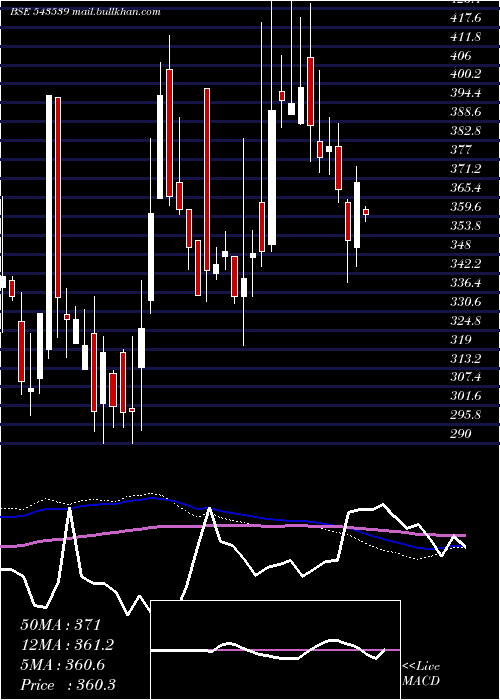Image resolution: width=500 pixels, height=700 pixels.
Task: Click the 394.4 price axis label
Action: [x=466, y=93]
